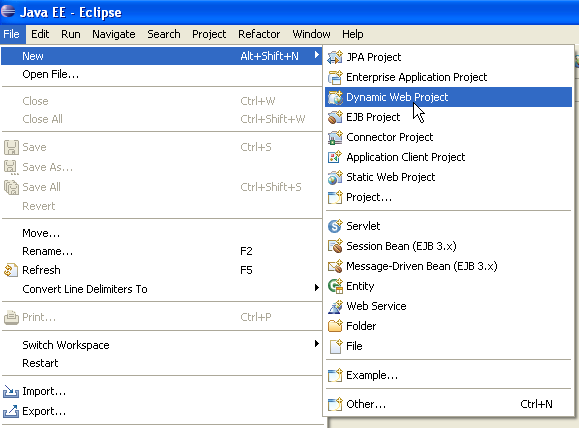Click the generic Project... icon
The height and width of the screenshot is (428, 579).
tap(335, 197)
